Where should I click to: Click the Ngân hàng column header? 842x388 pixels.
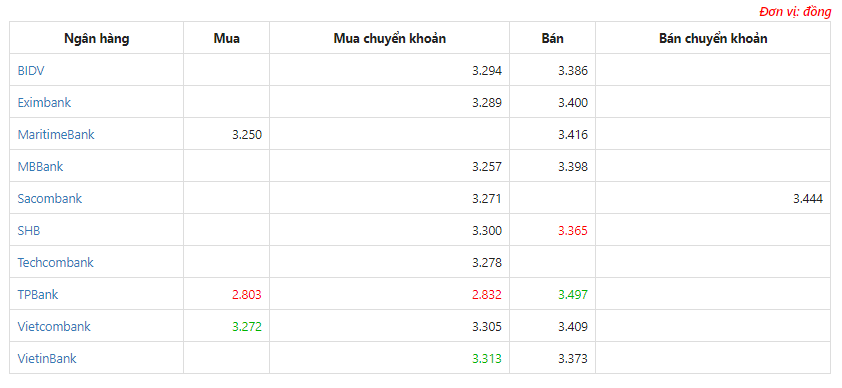pos(97,39)
